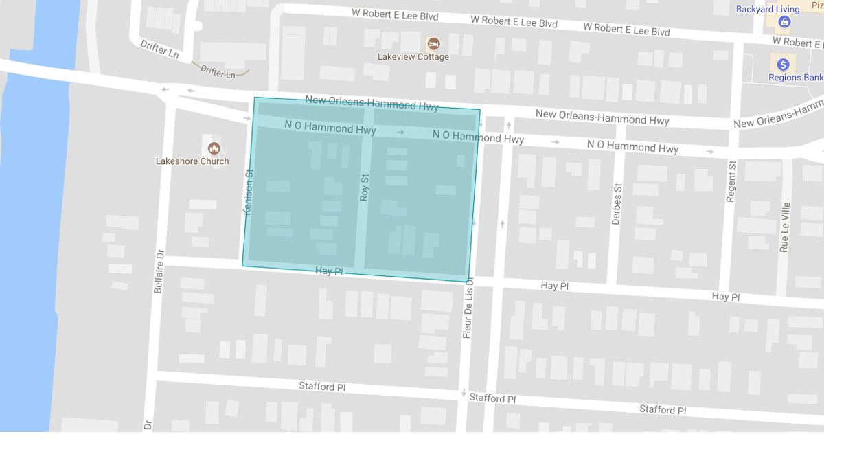
Task: Click the right-pointing arrow on N O Hammond Hwy
Action: click(x=401, y=132)
